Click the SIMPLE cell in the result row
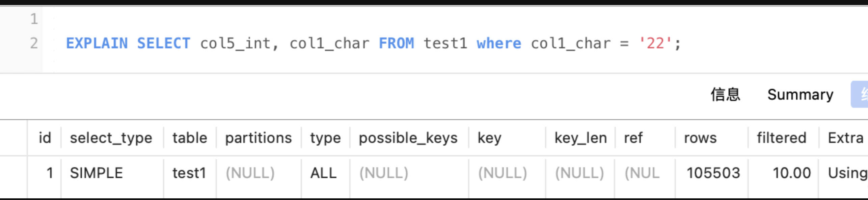 tap(96, 173)
